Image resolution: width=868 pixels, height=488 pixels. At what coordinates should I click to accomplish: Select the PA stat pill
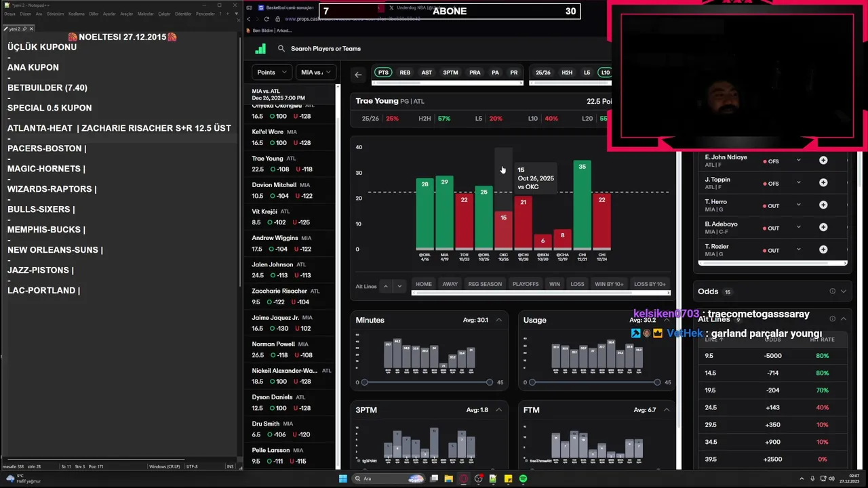coord(495,73)
